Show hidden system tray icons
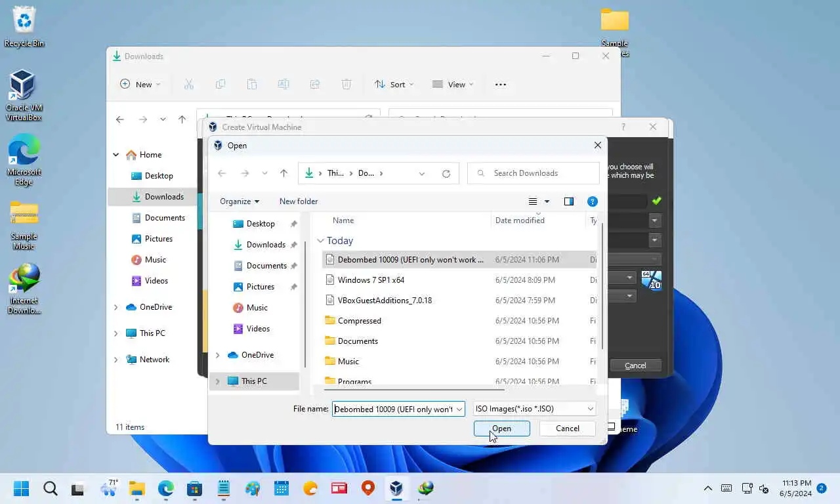The image size is (840, 504). click(707, 488)
